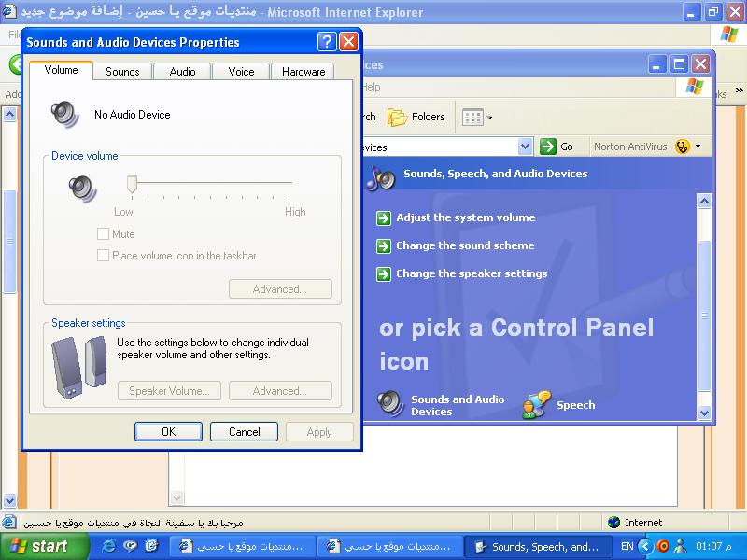Image resolution: width=747 pixels, height=560 pixels.
Task: Click the EN language indicator in tray
Action: (627, 546)
